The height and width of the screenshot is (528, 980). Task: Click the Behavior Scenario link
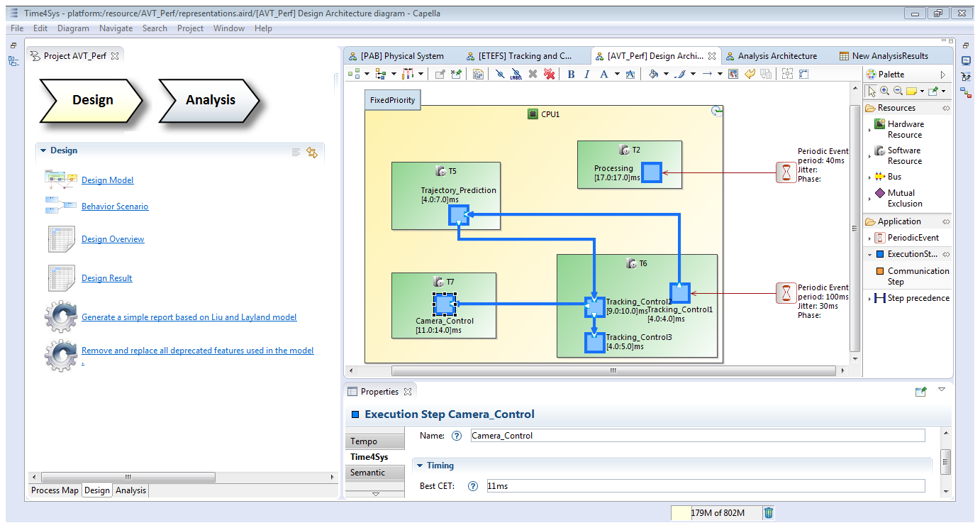[115, 207]
